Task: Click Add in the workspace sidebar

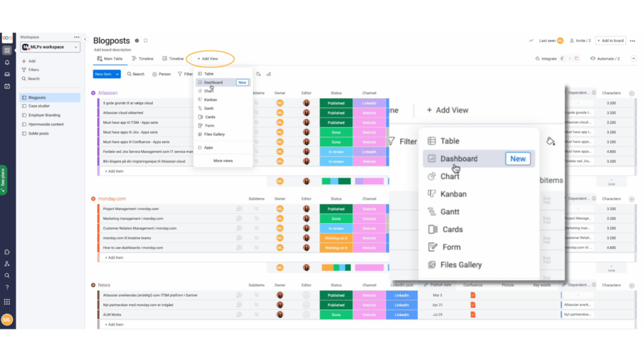Action: [29, 61]
